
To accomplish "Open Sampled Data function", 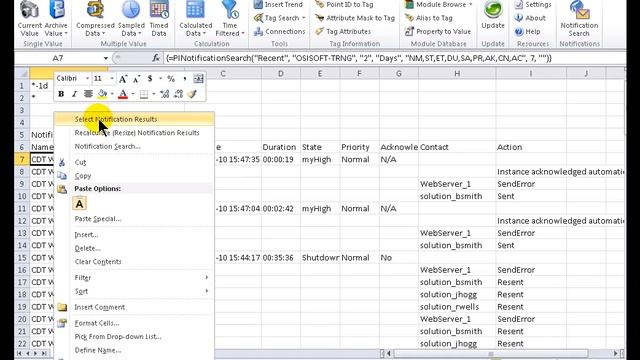I will tap(131, 19).
